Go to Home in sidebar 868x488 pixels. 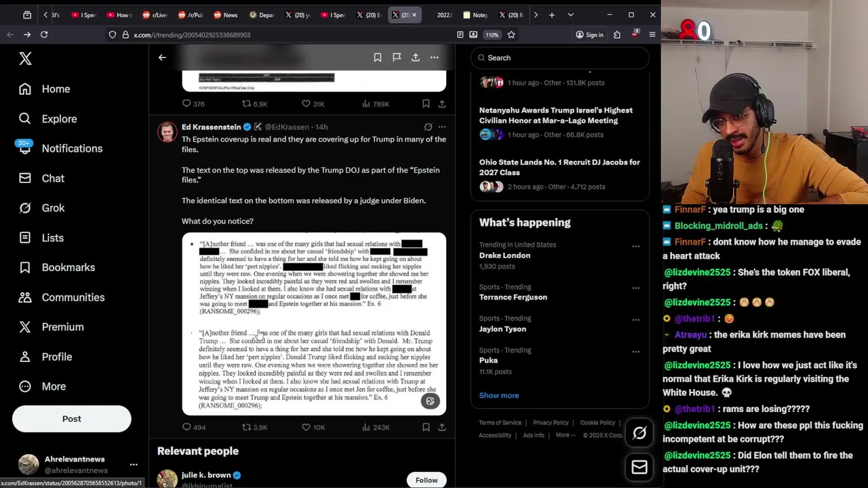(x=45, y=89)
